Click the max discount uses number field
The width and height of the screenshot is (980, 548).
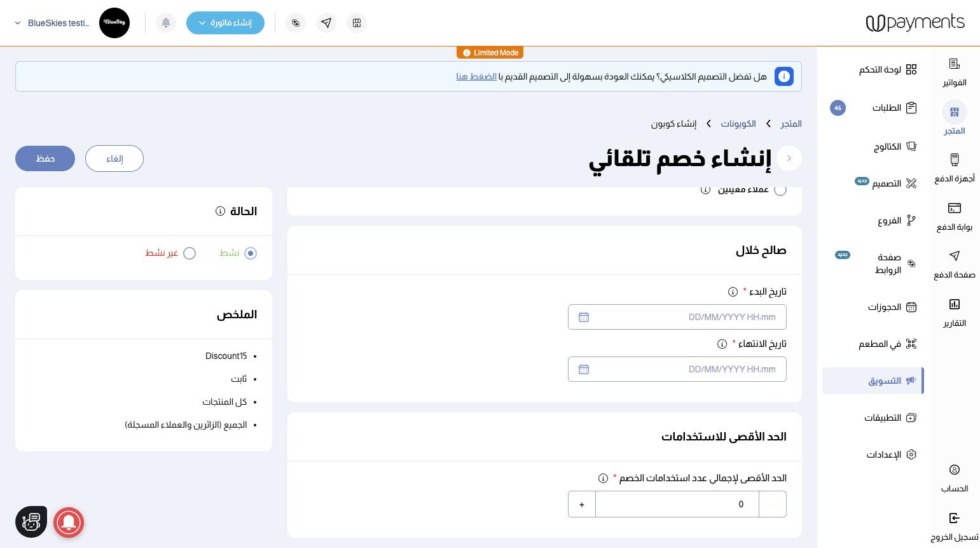pyautogui.click(x=677, y=504)
